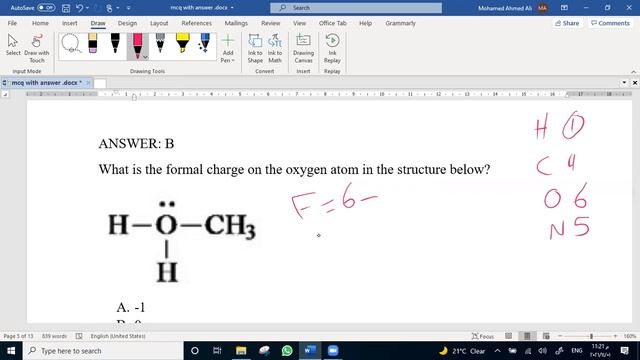Viewport: 640px width, 360px height.
Task: Open the Office Tab list dropdown arrow
Action: point(624,82)
